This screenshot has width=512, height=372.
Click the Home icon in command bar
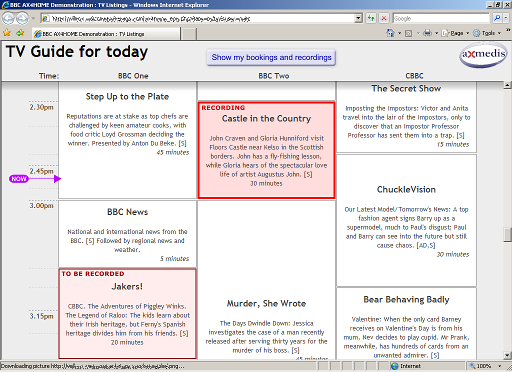[390, 33]
